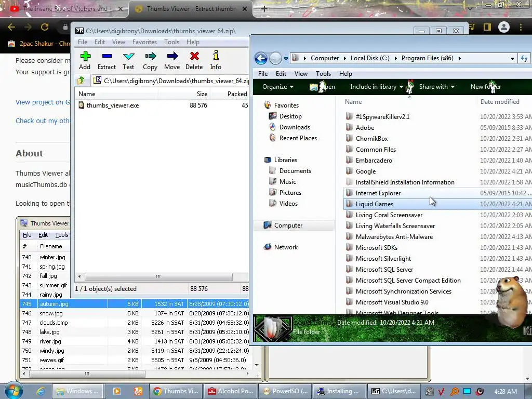
Task: Sort by the Name column in Explorer
Action: point(353,101)
